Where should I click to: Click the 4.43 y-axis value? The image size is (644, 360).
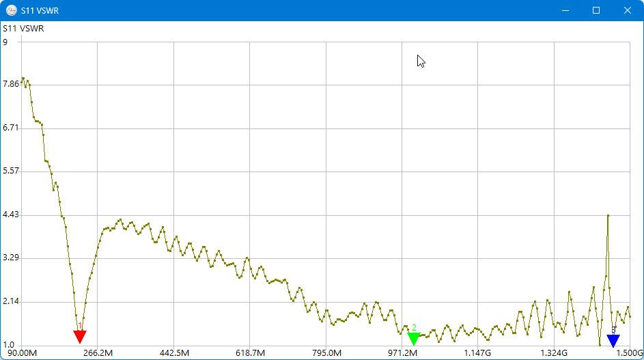point(11,214)
